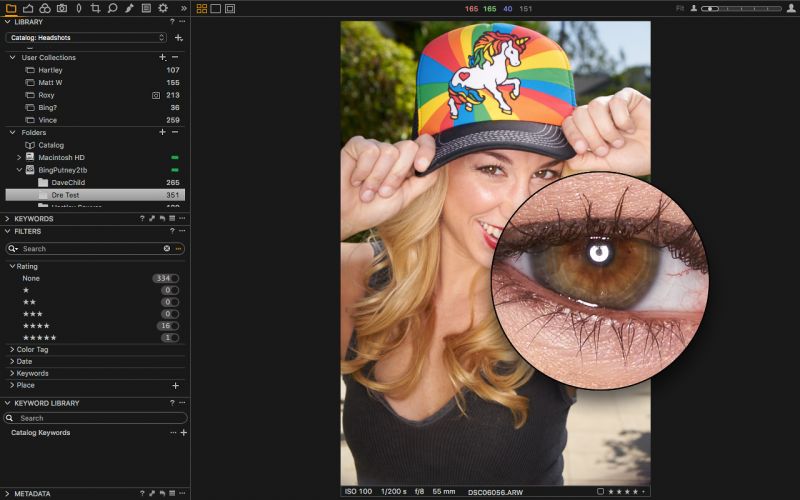This screenshot has height=500, width=800.
Task: Collapse the Library panel
Action: tap(7, 22)
